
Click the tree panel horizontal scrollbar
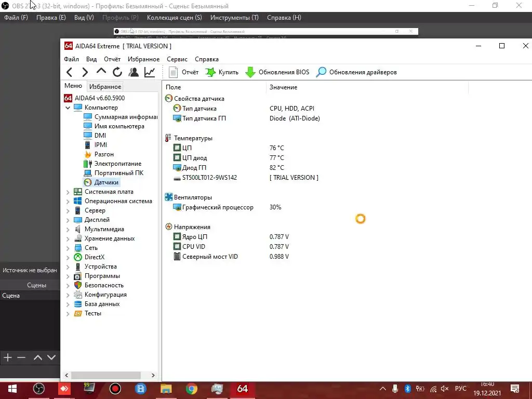tap(106, 375)
